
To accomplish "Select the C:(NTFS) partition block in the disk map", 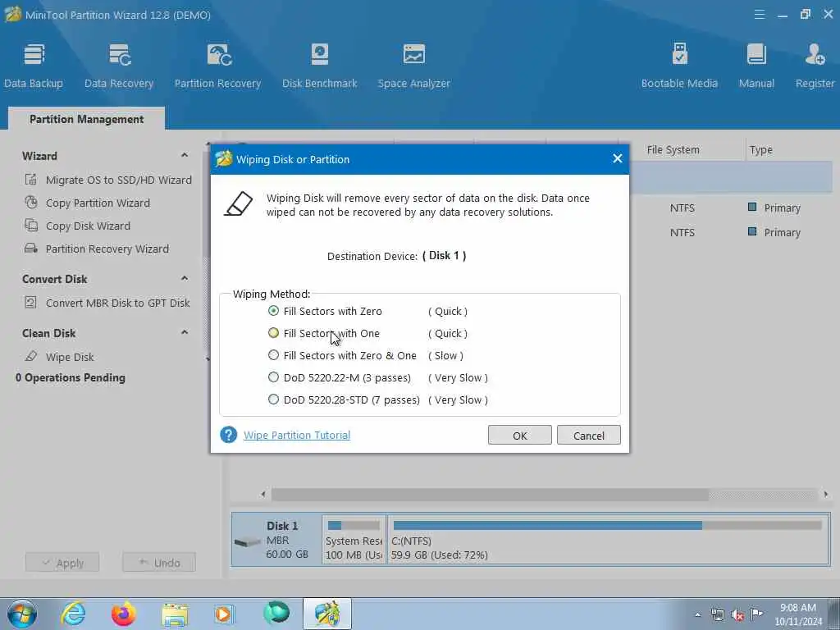I will (608, 540).
